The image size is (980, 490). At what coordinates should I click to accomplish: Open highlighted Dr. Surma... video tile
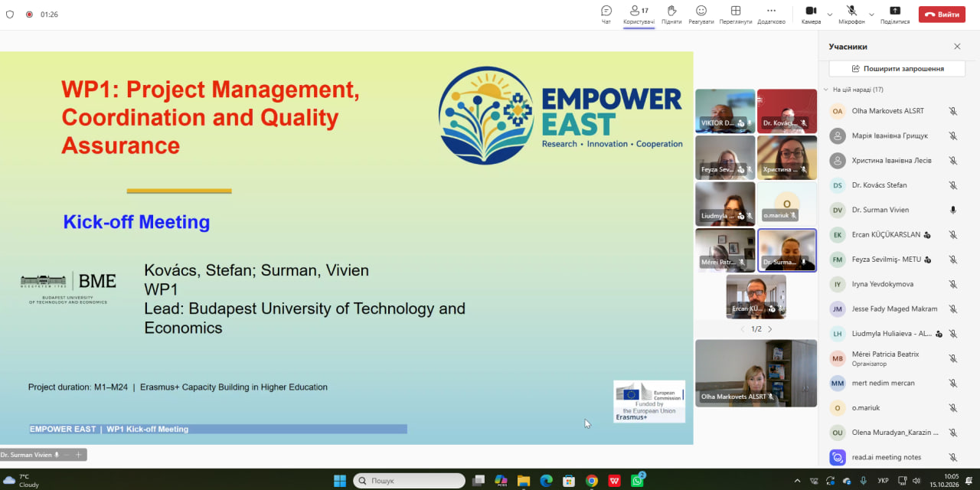(787, 250)
